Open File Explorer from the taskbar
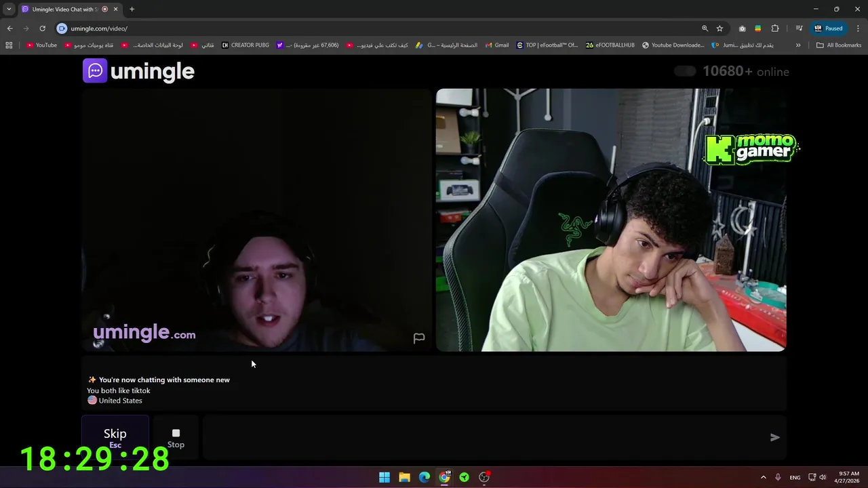 pos(404,477)
